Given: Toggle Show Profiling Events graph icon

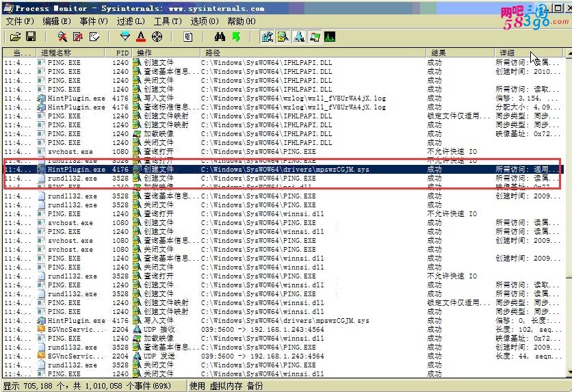Looking at the screenshot, I should (x=330, y=36).
